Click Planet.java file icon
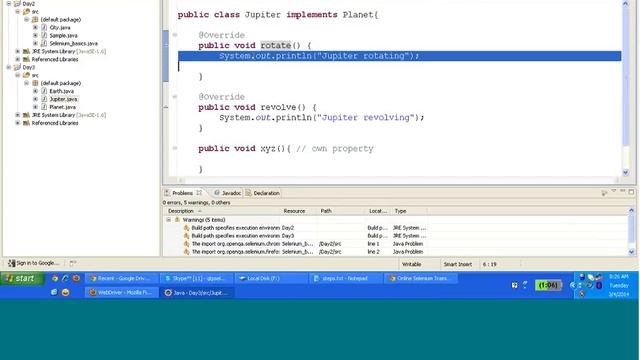The width and height of the screenshot is (640, 360). [x=44, y=107]
